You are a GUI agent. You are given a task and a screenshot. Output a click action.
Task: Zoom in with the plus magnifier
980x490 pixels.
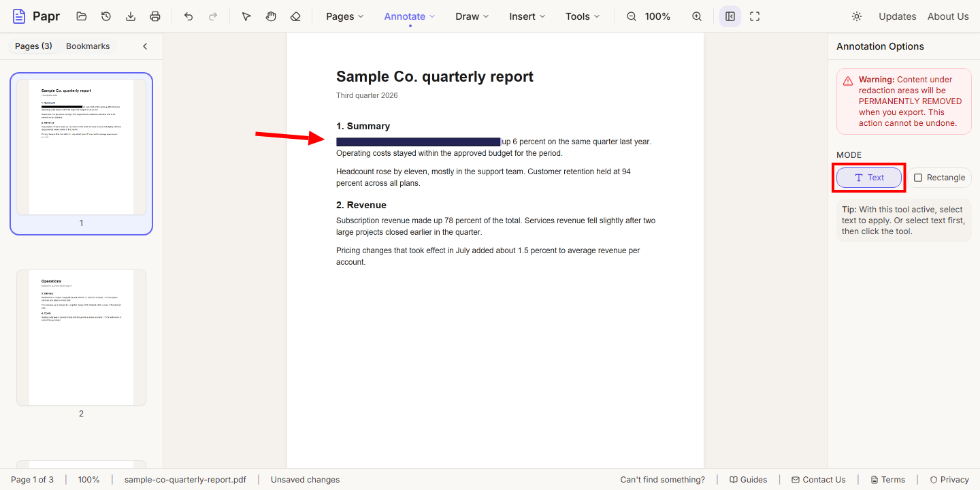click(697, 16)
